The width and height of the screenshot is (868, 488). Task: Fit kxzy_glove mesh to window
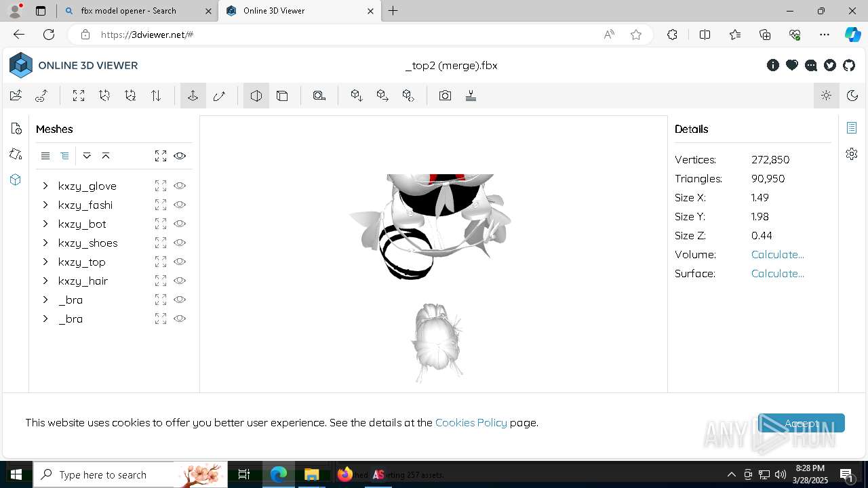(161, 186)
